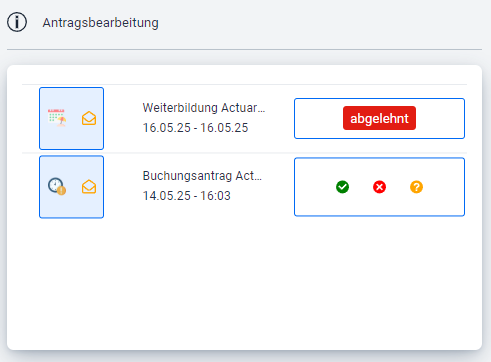Select the Weiterbildung Actuar... request title
491x362 pixels.
click(204, 108)
